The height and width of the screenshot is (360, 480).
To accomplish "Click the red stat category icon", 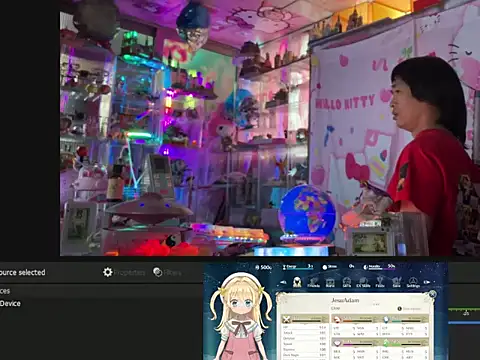I will coord(337,319).
